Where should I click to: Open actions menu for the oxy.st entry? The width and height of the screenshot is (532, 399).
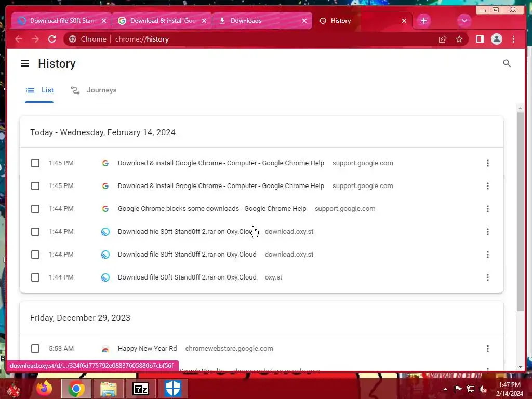487,277
